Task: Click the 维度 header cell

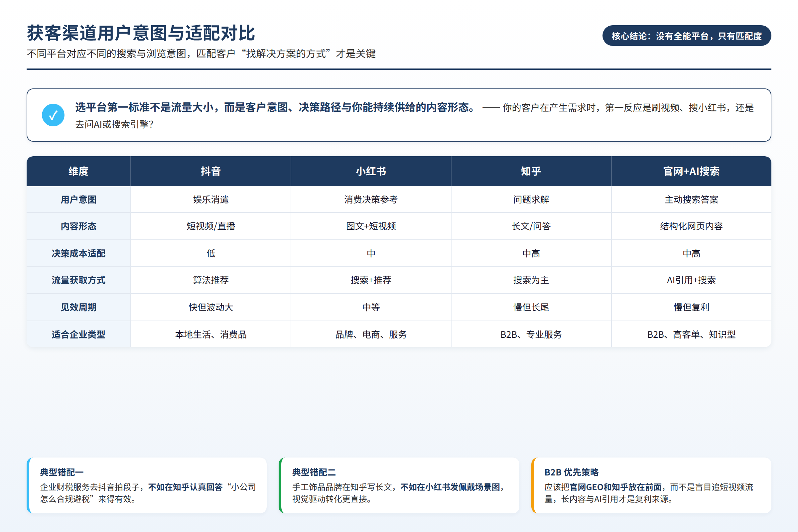Action: tap(78, 171)
